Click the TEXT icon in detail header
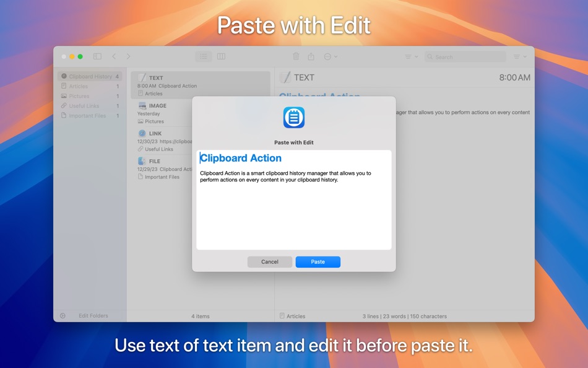This screenshot has height=368, width=588. pos(285,77)
